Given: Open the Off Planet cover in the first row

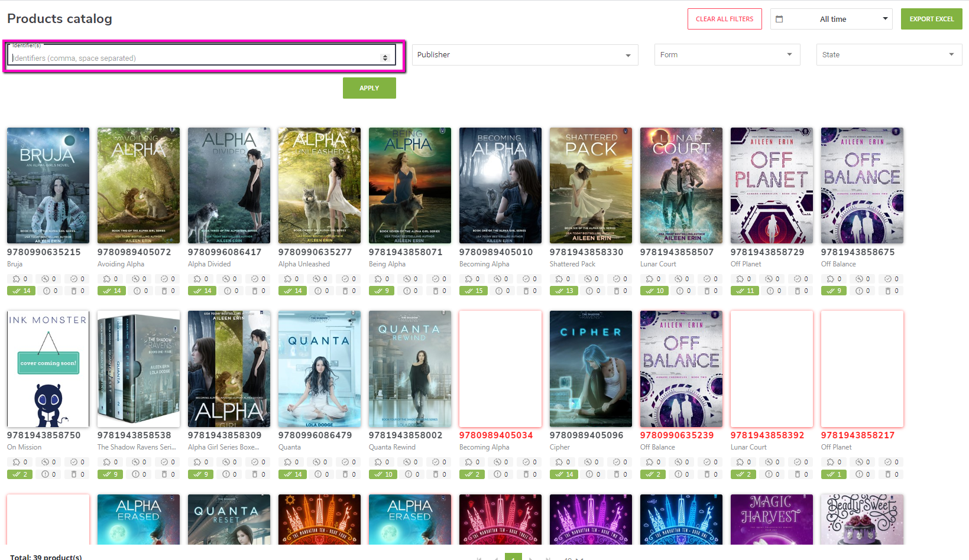Looking at the screenshot, I should 772,185.
